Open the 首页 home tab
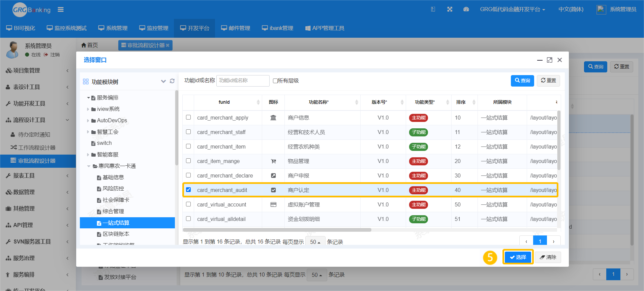 pyautogui.click(x=90, y=45)
